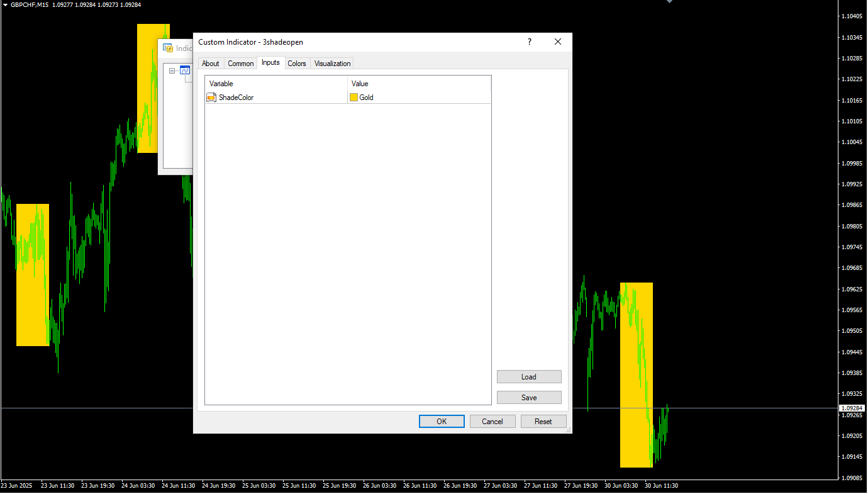Reset the indicator inputs
Screen dimensions: 868x494
coord(543,422)
